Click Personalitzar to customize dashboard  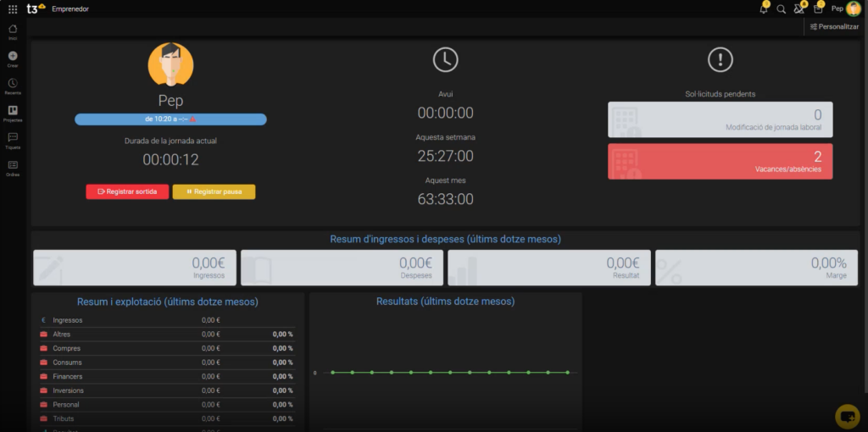click(x=834, y=27)
